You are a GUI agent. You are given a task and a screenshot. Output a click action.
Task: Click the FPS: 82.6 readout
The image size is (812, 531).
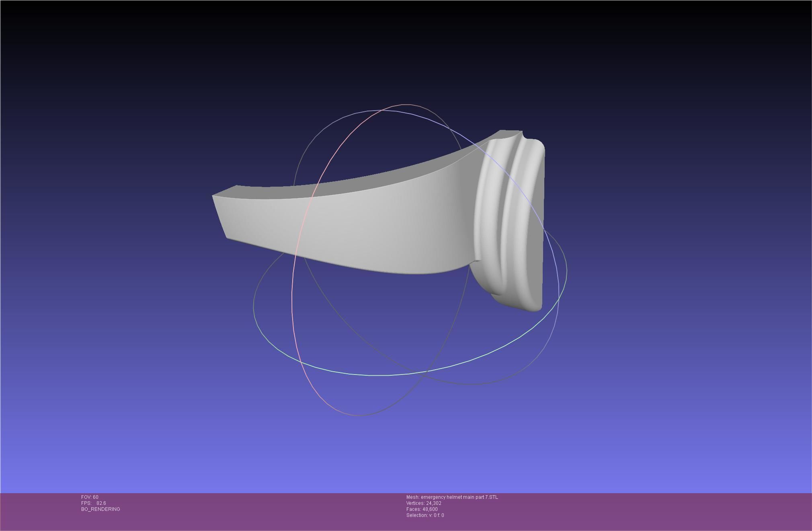94,503
